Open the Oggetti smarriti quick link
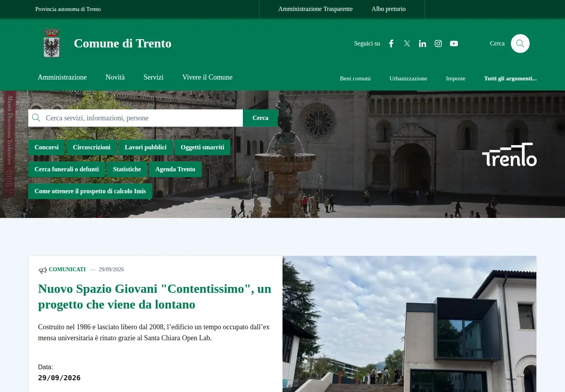 coord(202,147)
